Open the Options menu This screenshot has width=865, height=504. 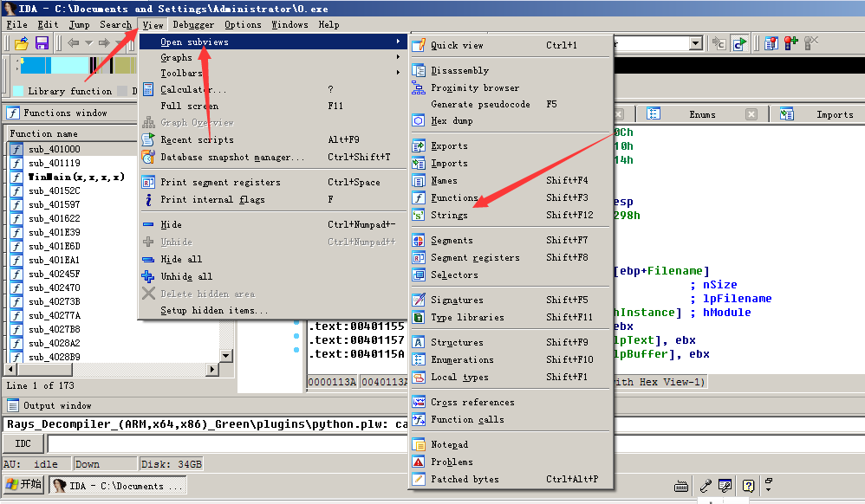click(x=243, y=25)
